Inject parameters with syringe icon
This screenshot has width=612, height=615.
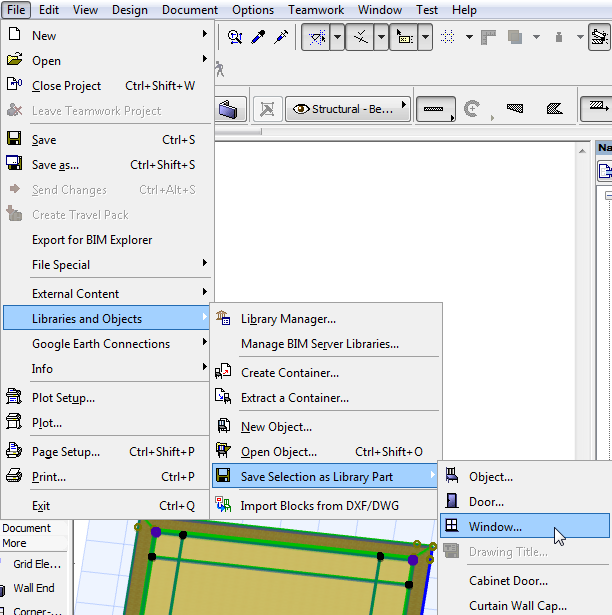pos(281,37)
